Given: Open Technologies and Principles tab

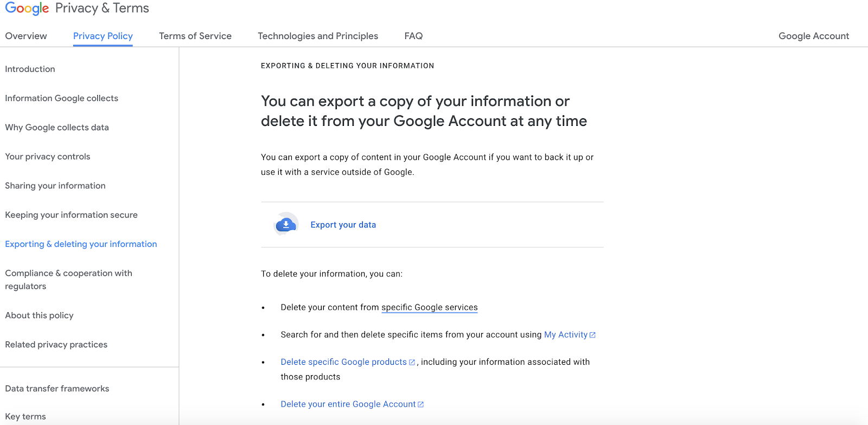Looking at the screenshot, I should 318,36.
